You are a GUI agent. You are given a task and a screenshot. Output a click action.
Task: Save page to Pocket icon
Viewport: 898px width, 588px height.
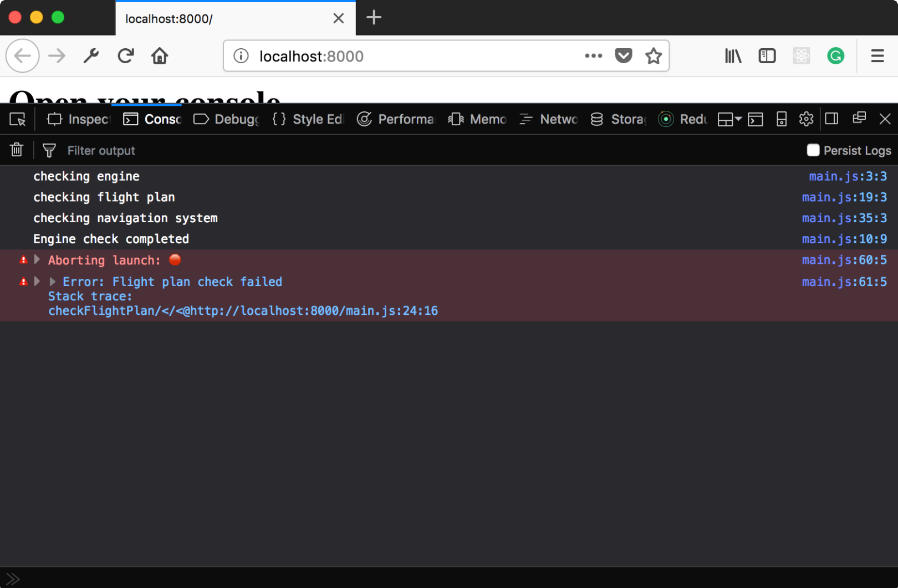(624, 56)
